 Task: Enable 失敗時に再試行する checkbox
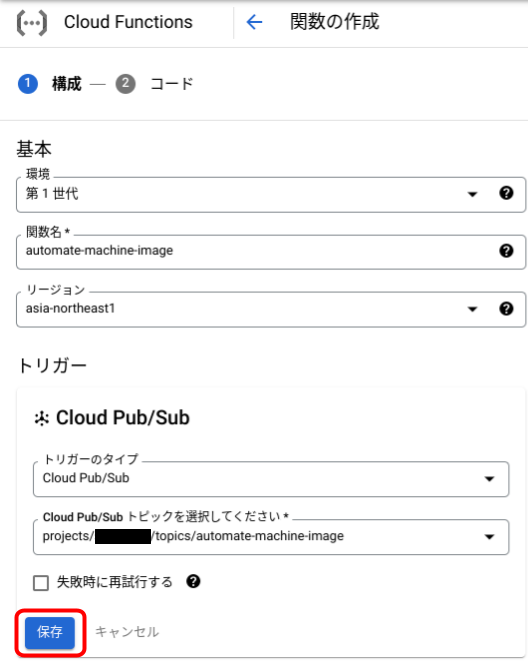coord(41,583)
